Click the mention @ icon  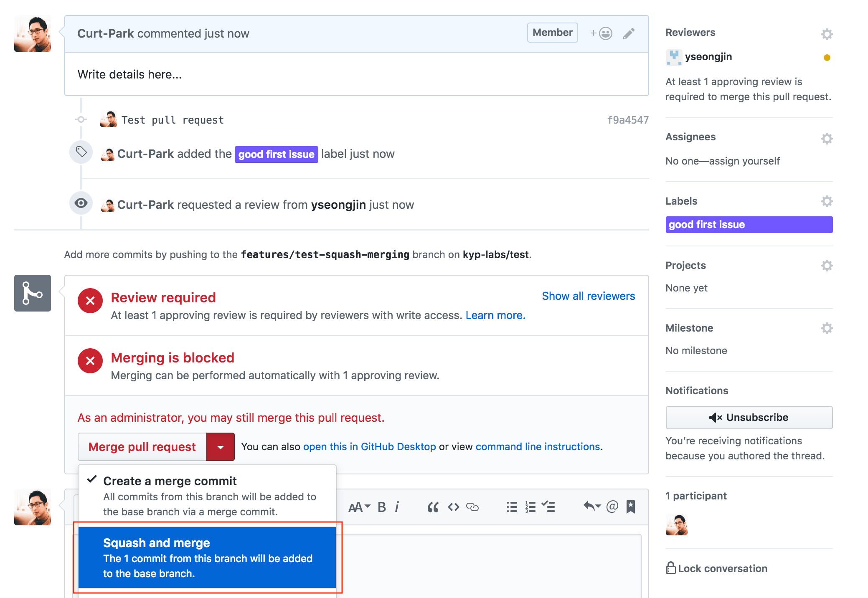[612, 507]
